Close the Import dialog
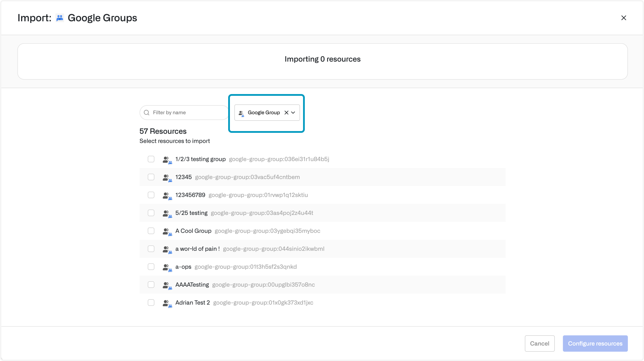 click(x=624, y=18)
